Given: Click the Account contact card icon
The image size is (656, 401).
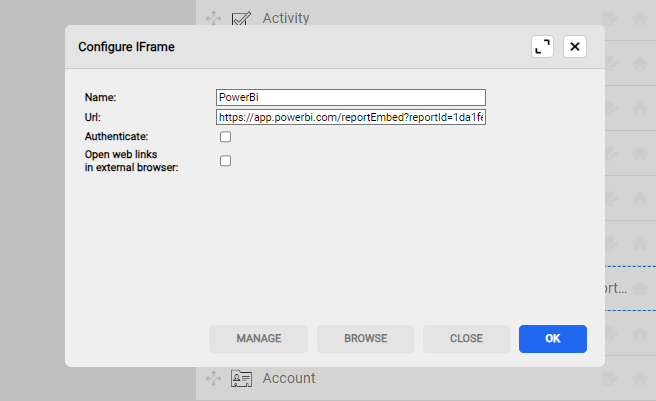Looking at the screenshot, I should point(241,378).
